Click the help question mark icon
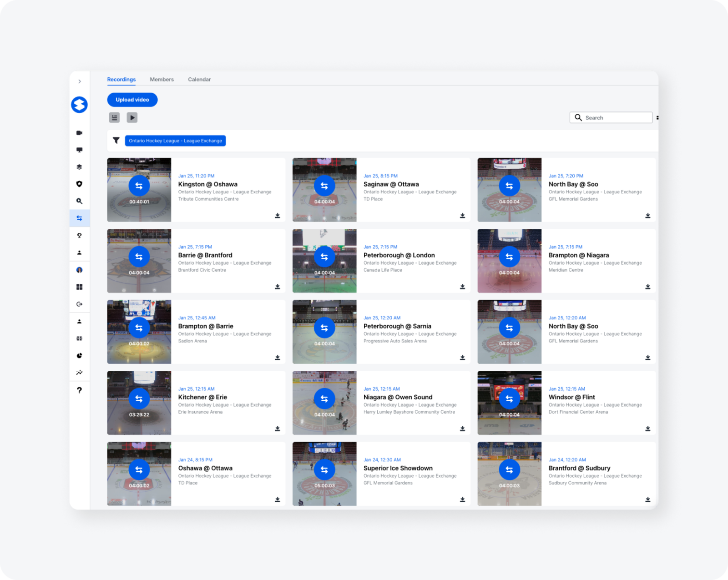 tap(79, 390)
